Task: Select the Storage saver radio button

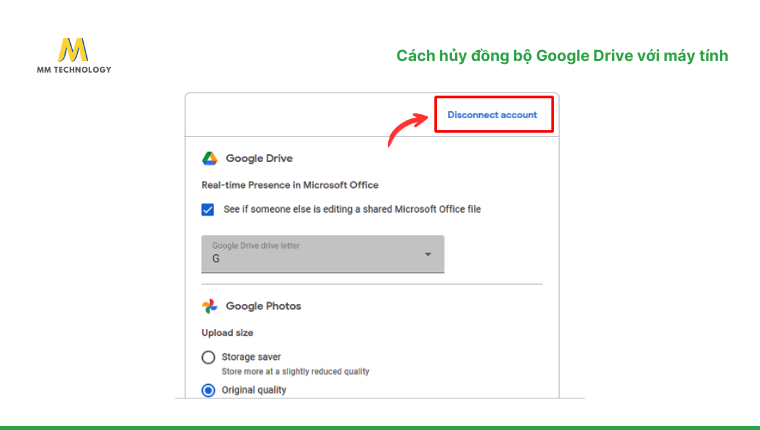Action: [208, 357]
